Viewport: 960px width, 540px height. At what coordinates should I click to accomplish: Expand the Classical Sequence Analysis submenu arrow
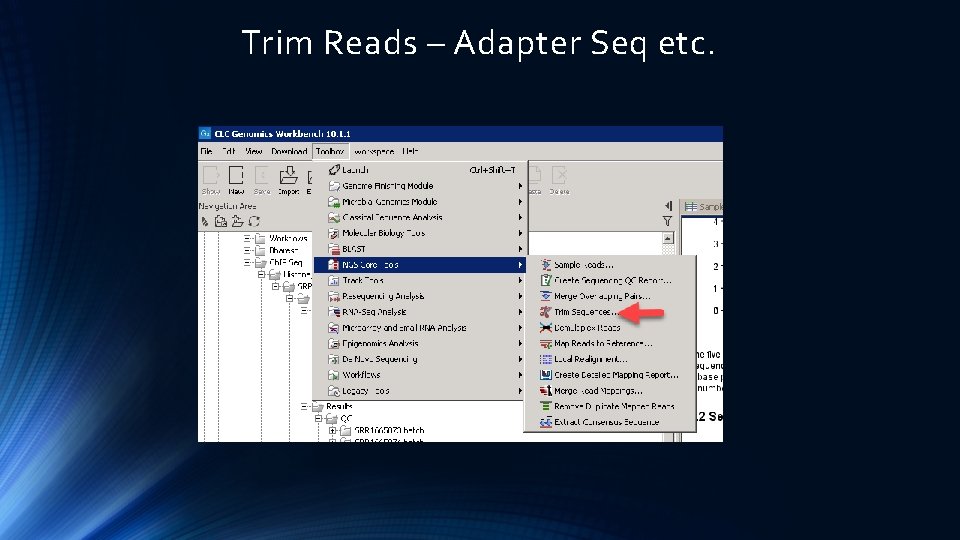(520, 217)
